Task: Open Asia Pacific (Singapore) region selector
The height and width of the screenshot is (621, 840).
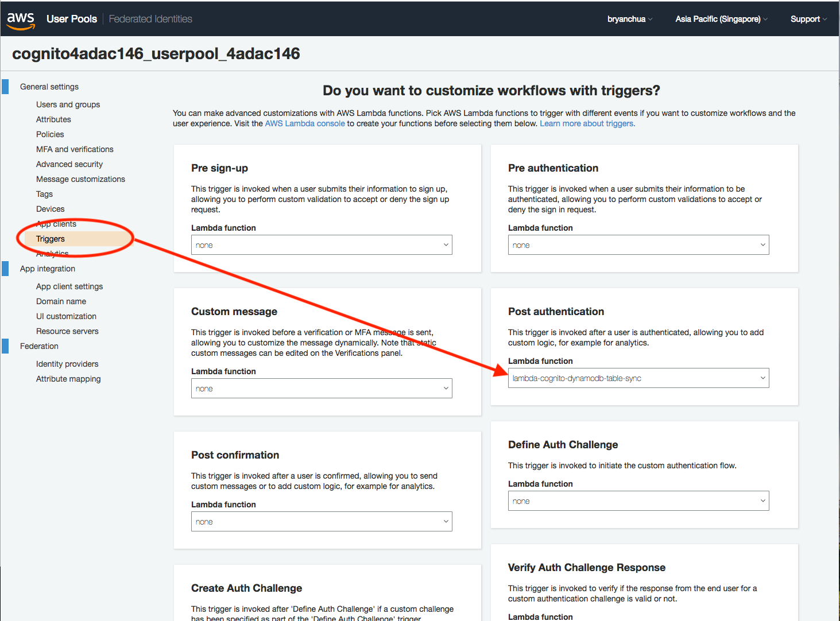Action: 721,19
